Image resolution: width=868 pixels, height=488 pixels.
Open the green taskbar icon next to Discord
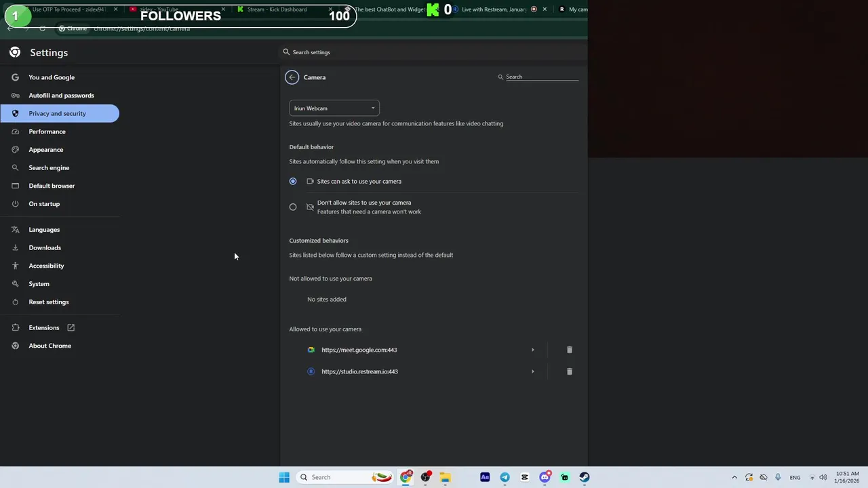pos(564,477)
